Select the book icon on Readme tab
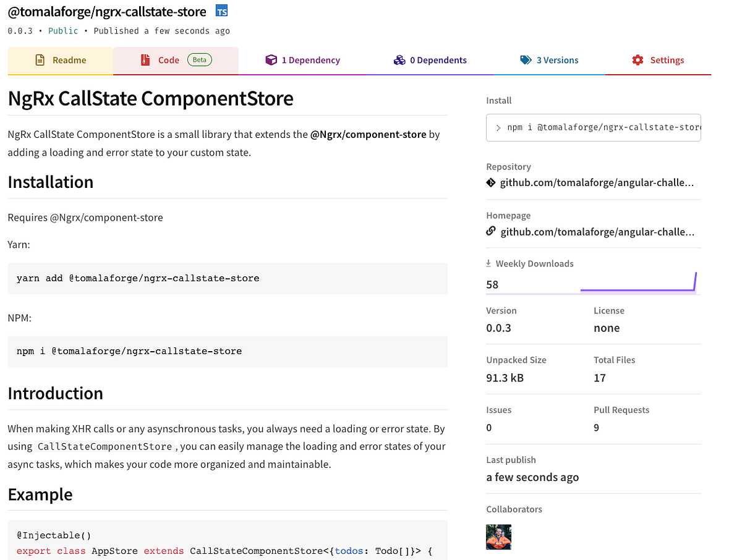This screenshot has height=560, width=742. [40, 60]
